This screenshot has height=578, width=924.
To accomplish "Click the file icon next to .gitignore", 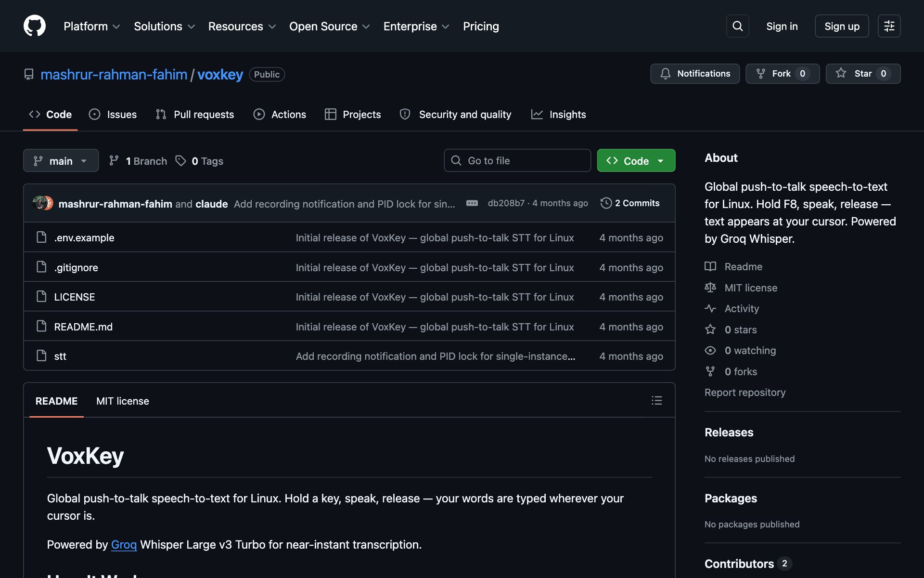I will point(42,267).
